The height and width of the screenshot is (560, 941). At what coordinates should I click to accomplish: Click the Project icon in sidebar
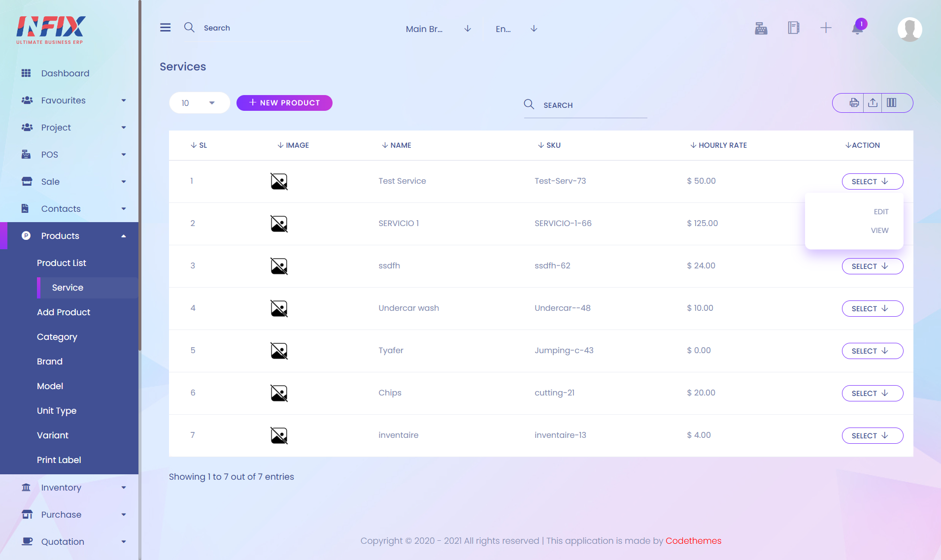[x=27, y=127]
